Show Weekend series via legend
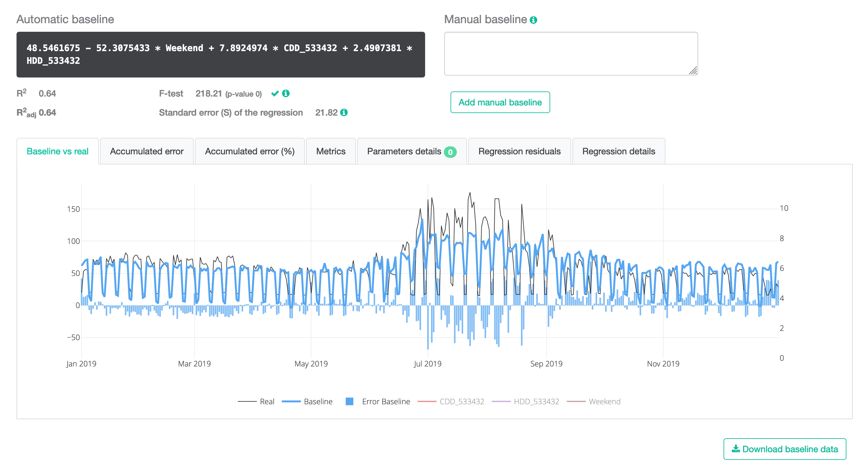 pyautogui.click(x=593, y=401)
